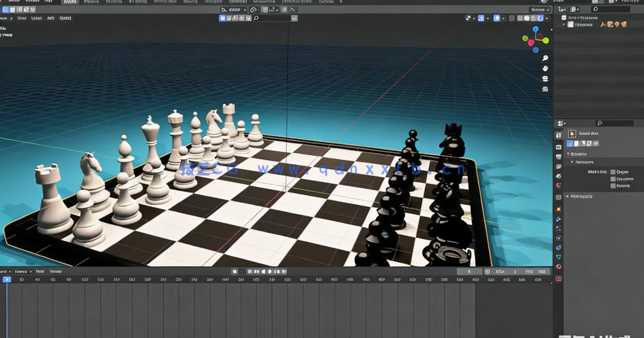Click the viewport shading Rendered mode icon
Screen dimensions: 644x338
[x=541, y=19]
